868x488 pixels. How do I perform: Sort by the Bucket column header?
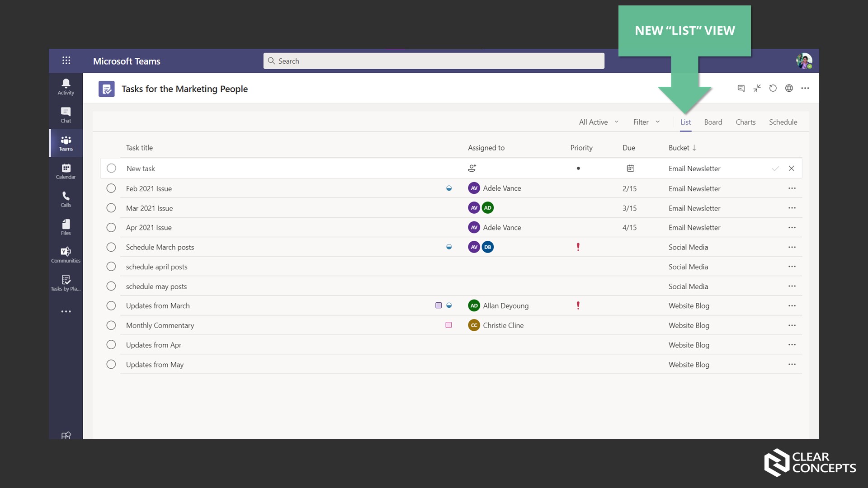682,148
